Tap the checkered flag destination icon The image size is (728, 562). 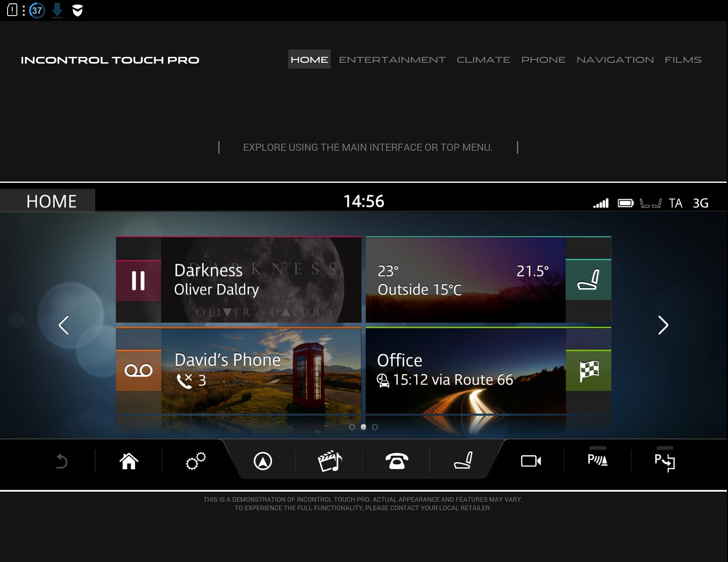(x=588, y=371)
